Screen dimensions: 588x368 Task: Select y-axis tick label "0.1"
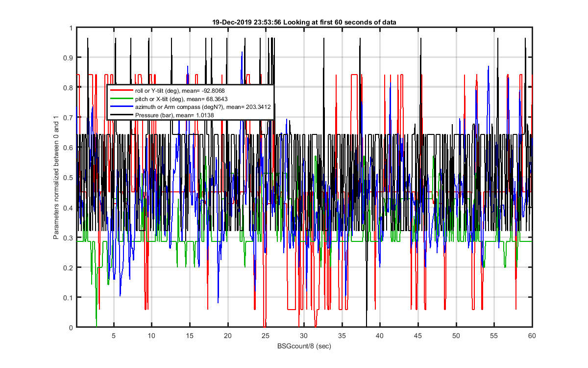point(68,298)
